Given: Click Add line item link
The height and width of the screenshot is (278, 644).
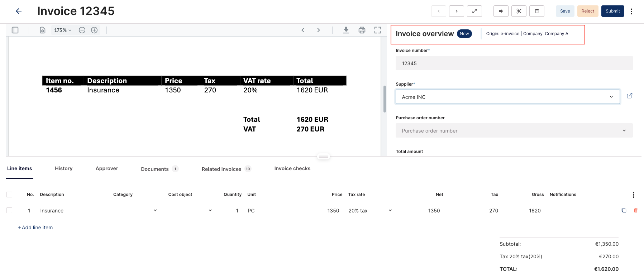Looking at the screenshot, I should coord(35,227).
